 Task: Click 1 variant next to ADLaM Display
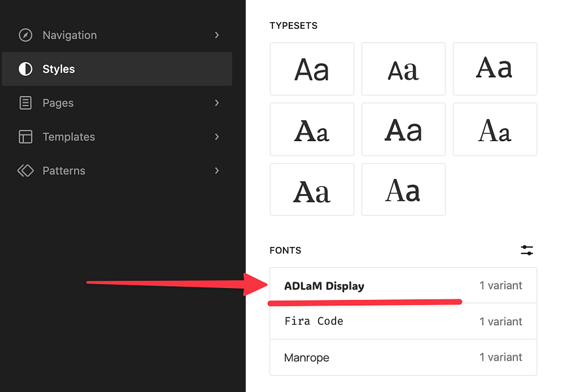pyautogui.click(x=501, y=286)
